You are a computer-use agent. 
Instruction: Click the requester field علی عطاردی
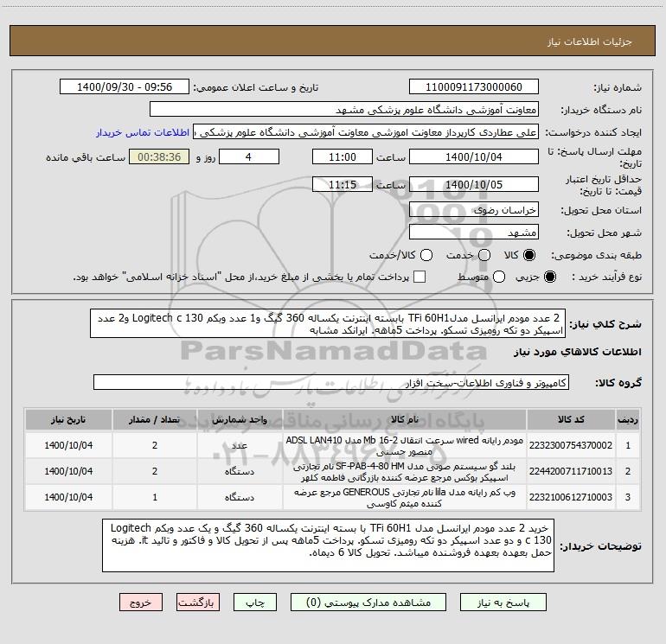pyautogui.click(x=366, y=132)
